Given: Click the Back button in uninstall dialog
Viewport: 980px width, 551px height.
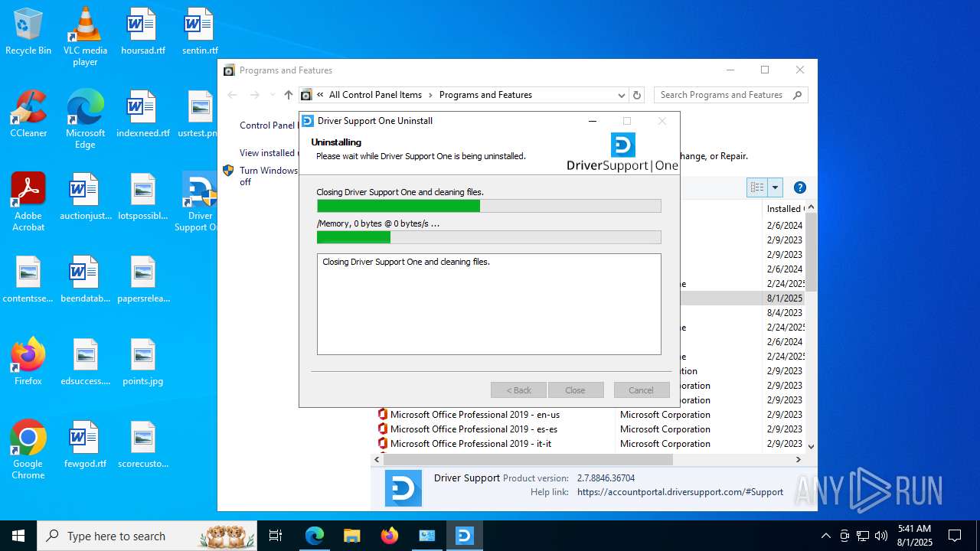Looking at the screenshot, I should coord(518,390).
